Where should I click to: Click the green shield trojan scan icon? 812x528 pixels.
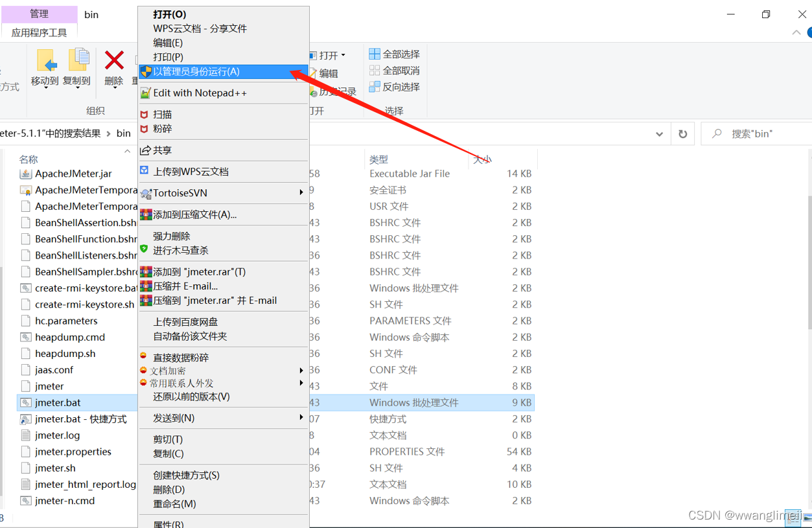pos(144,249)
